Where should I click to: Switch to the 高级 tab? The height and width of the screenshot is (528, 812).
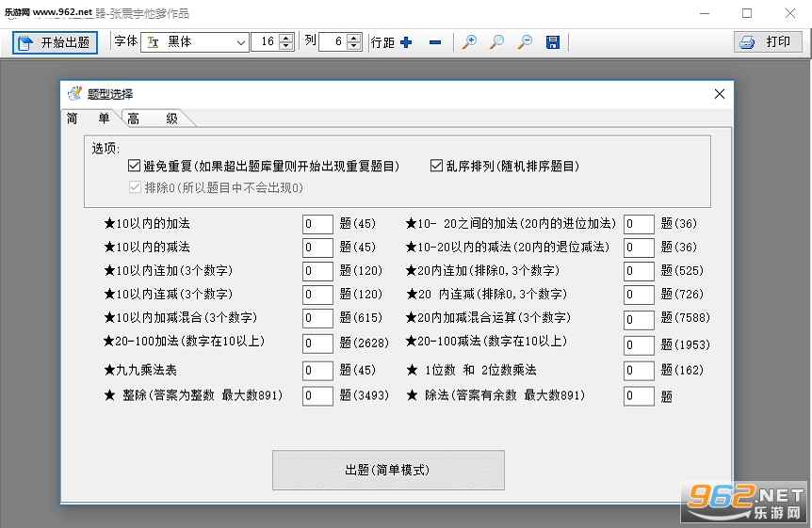[x=153, y=119]
